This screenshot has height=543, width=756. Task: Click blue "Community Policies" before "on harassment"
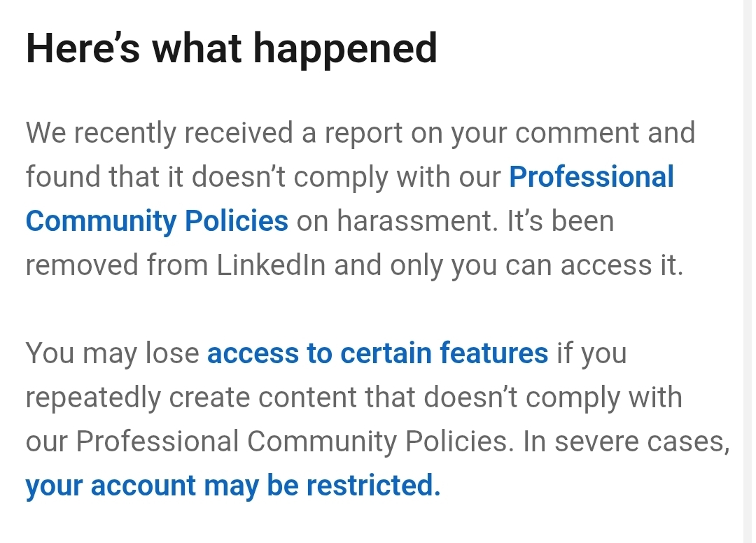tap(157, 221)
